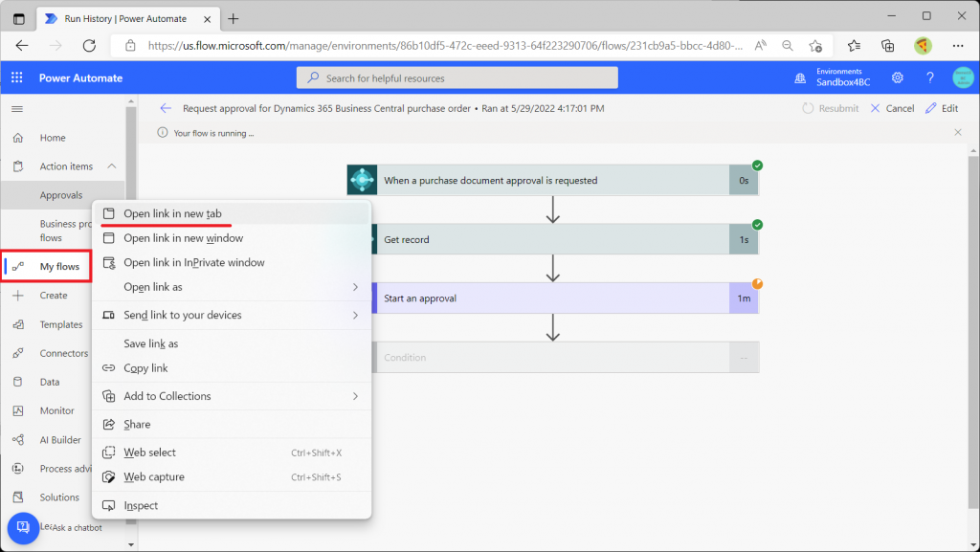The width and height of the screenshot is (980, 552).
Task: Go to Home in sidebar
Action: click(x=53, y=138)
